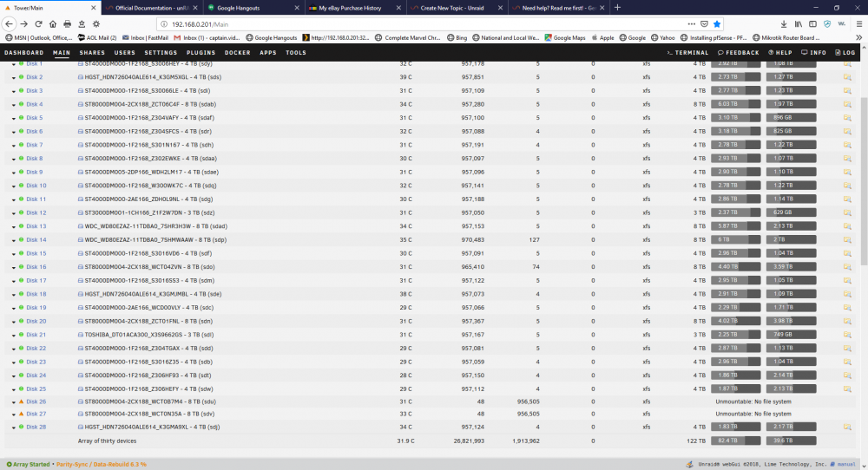Screen dimensions: 868x470
Task: Click the site information icon in address bar
Action: click(x=164, y=24)
